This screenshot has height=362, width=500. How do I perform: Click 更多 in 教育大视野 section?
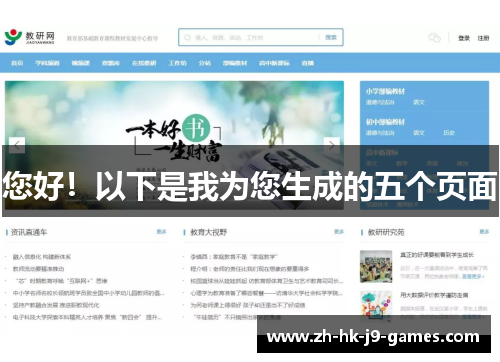coord(339,231)
